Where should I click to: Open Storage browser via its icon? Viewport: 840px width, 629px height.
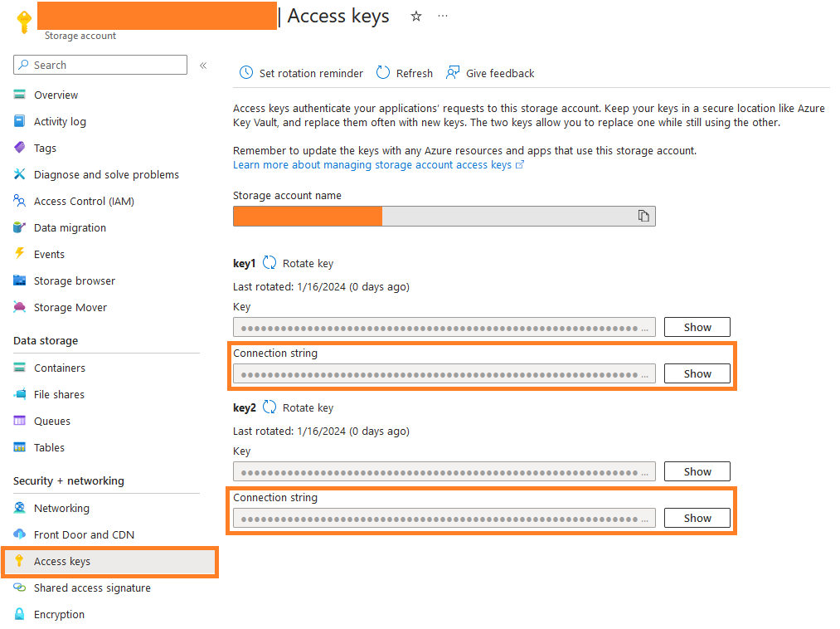(x=19, y=280)
